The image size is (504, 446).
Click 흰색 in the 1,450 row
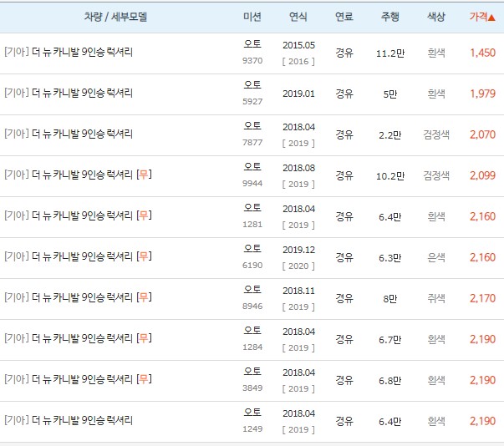point(436,53)
